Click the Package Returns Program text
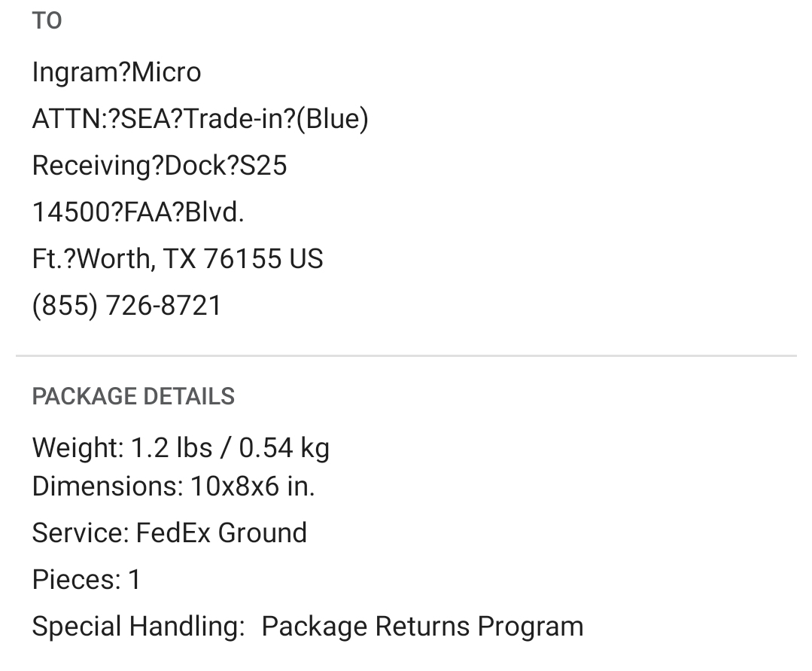This screenshot has height=671, width=812. (x=423, y=626)
